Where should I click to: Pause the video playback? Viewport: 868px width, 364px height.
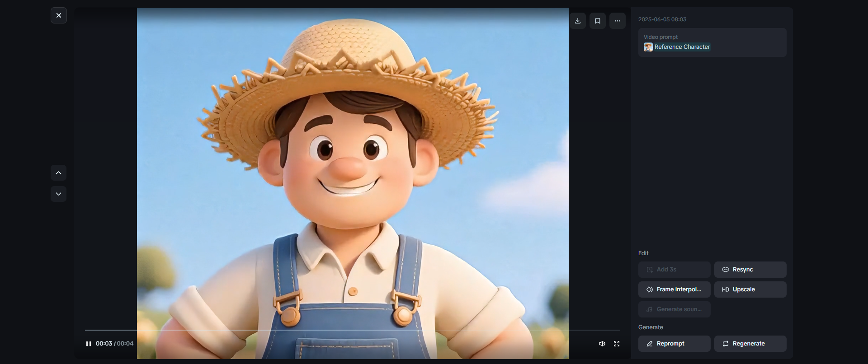coord(89,344)
